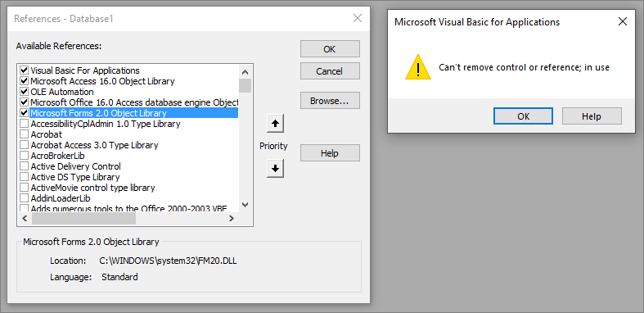This screenshot has height=313, width=644.
Task: Click the yellow warning triangle icon
Action: pos(417,67)
